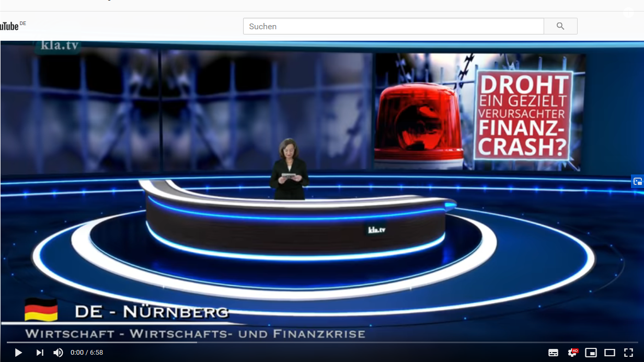Click the 0:00 / 6:58 time display
Screen dimensions: 644x362
point(87,353)
